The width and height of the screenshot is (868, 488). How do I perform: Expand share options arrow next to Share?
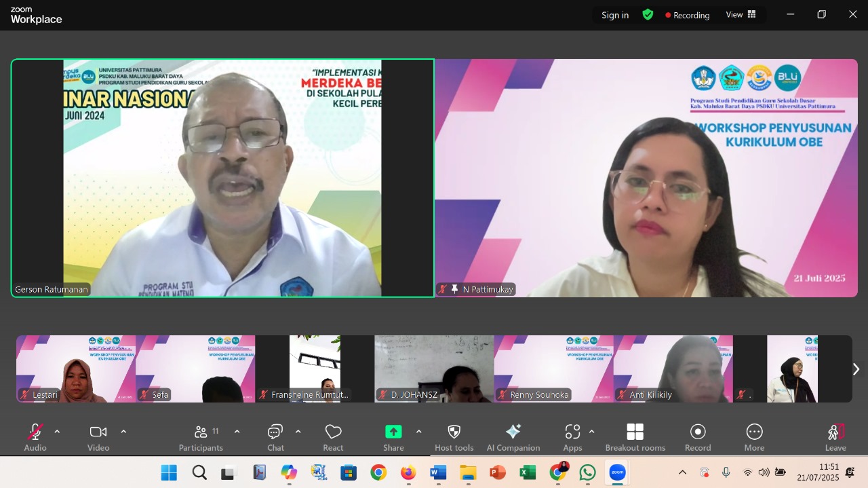418,432
